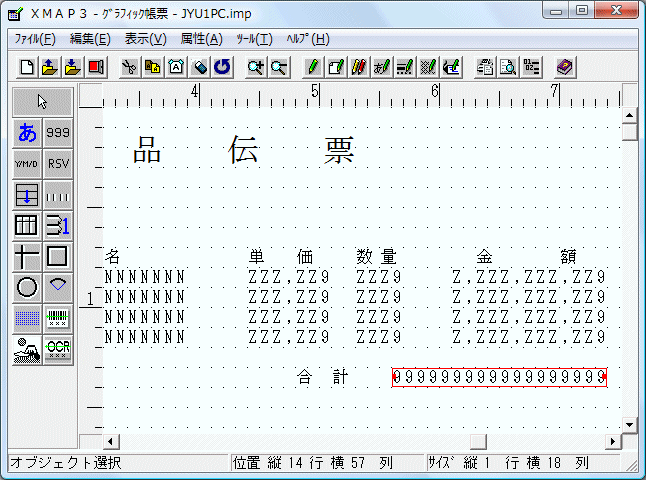Click the Copy toolbar icon
Screen dimensions: 646x480
click(153, 67)
